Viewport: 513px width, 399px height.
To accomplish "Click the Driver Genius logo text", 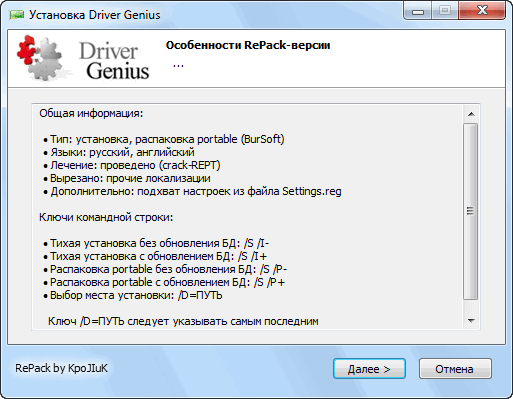I will (x=114, y=61).
